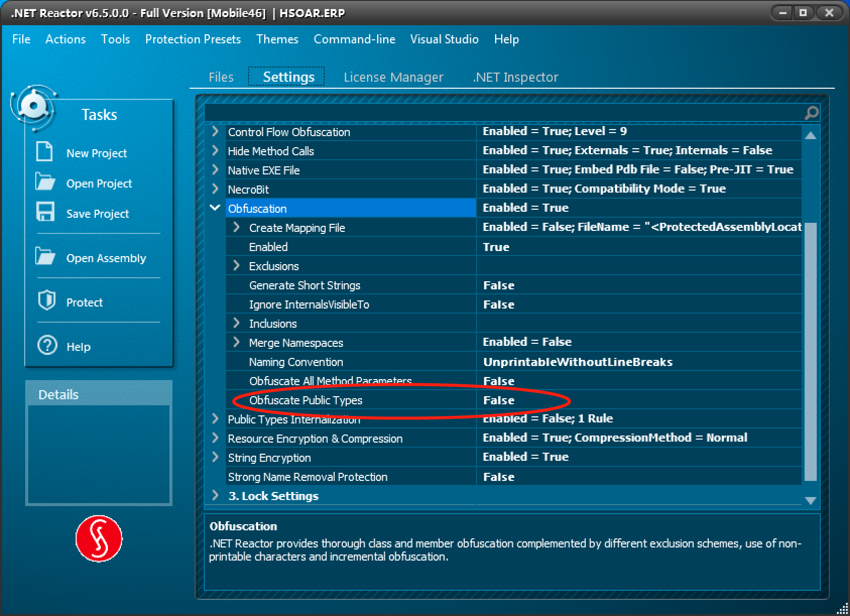850x616 pixels.
Task: Expand the Hide Method Calls row
Action: (215, 151)
